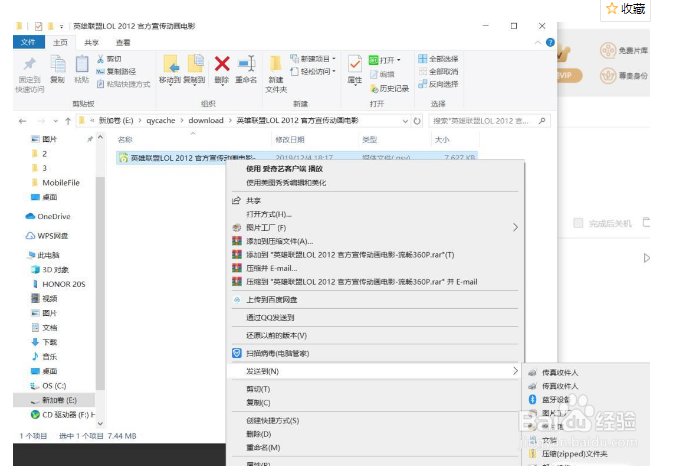Create New folder (新建文件夹) from ribbon

276,74
